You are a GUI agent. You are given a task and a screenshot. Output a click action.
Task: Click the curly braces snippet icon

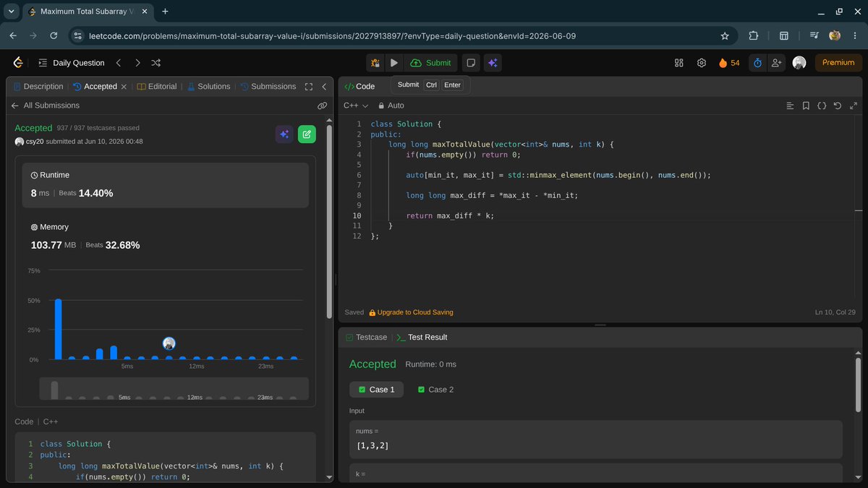tap(822, 106)
